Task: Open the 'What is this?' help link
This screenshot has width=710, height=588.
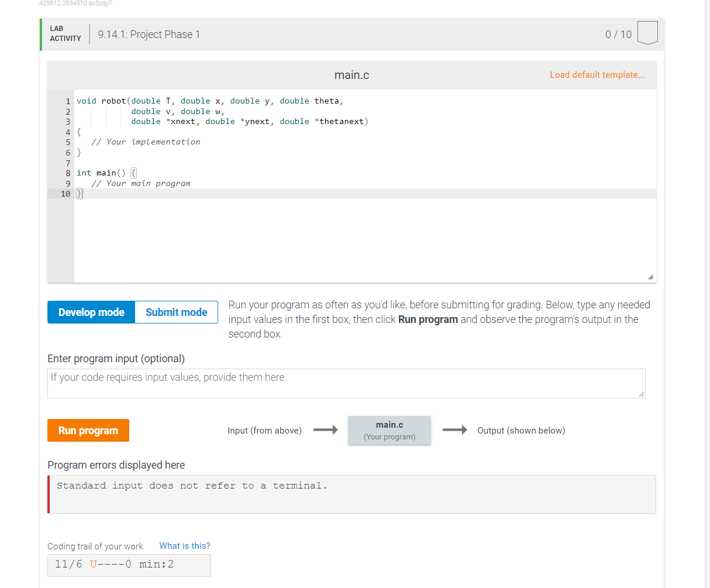Action: click(184, 546)
